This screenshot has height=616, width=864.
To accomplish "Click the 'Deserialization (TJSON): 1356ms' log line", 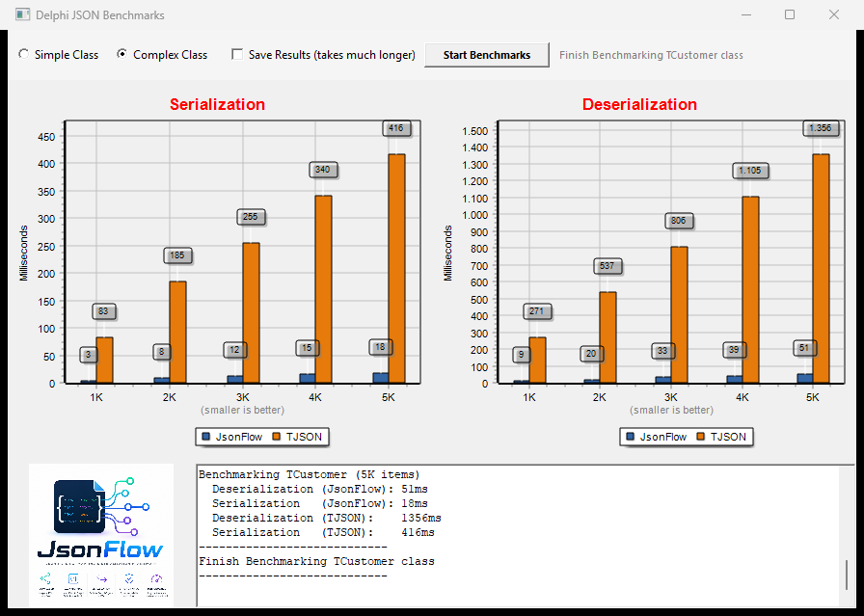I will [327, 518].
